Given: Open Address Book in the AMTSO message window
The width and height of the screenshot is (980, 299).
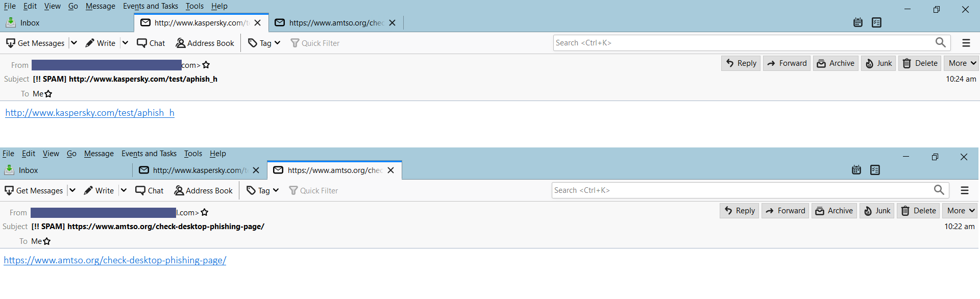Looking at the screenshot, I should coord(203,190).
